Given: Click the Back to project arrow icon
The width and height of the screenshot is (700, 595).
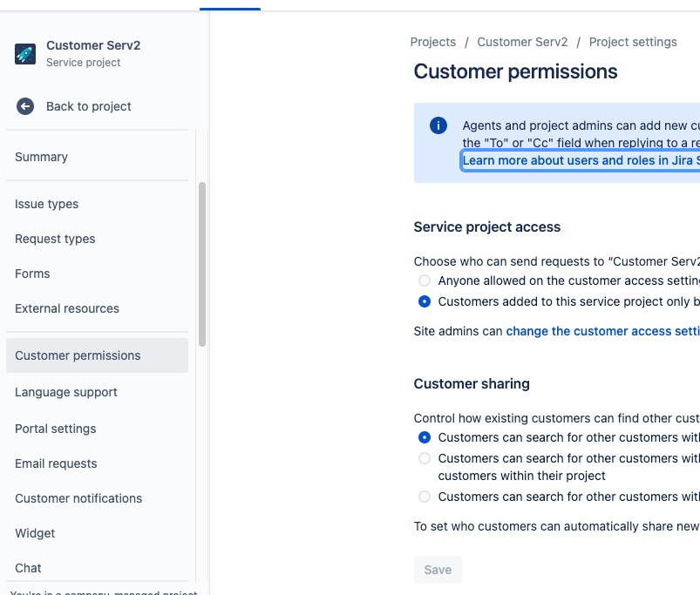Looking at the screenshot, I should coord(25,106).
